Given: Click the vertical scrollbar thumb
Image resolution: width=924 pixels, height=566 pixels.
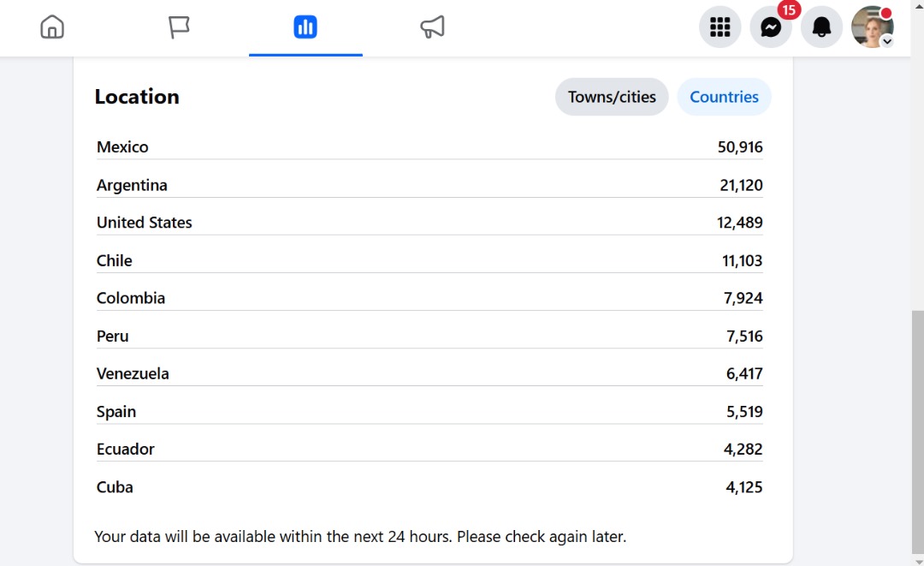Looking at the screenshot, I should [917, 432].
